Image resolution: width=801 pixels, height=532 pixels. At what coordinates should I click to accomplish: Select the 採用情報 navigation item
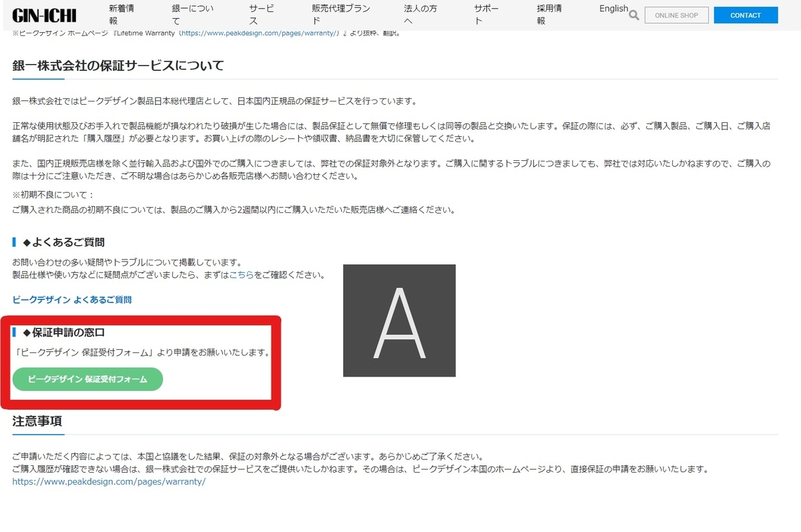click(549, 14)
